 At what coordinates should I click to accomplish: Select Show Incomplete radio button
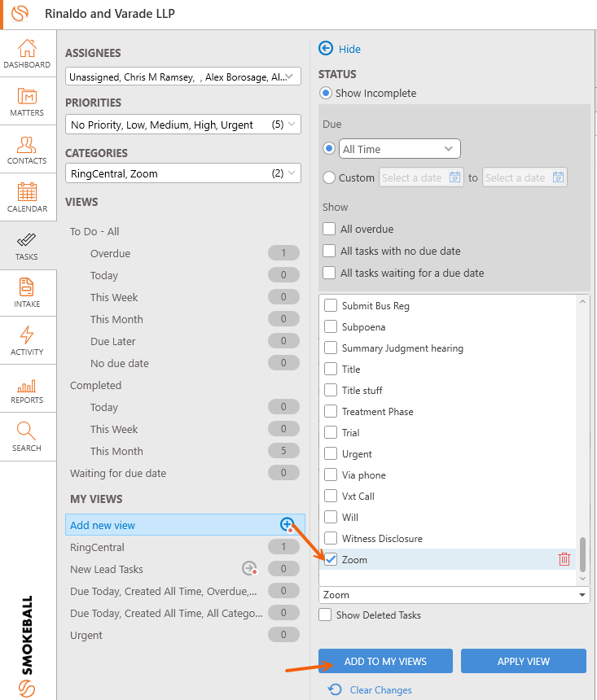click(325, 93)
